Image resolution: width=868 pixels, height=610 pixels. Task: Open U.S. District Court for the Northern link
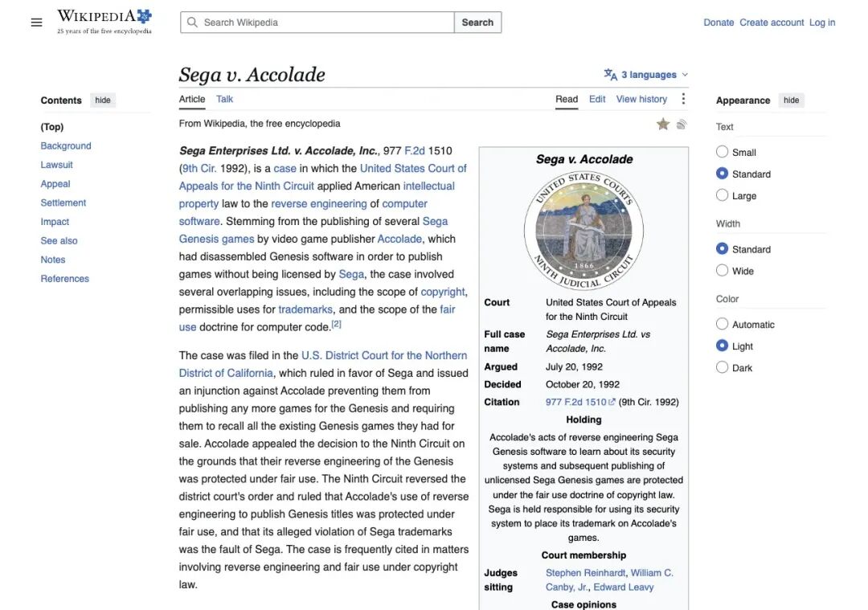tap(384, 355)
